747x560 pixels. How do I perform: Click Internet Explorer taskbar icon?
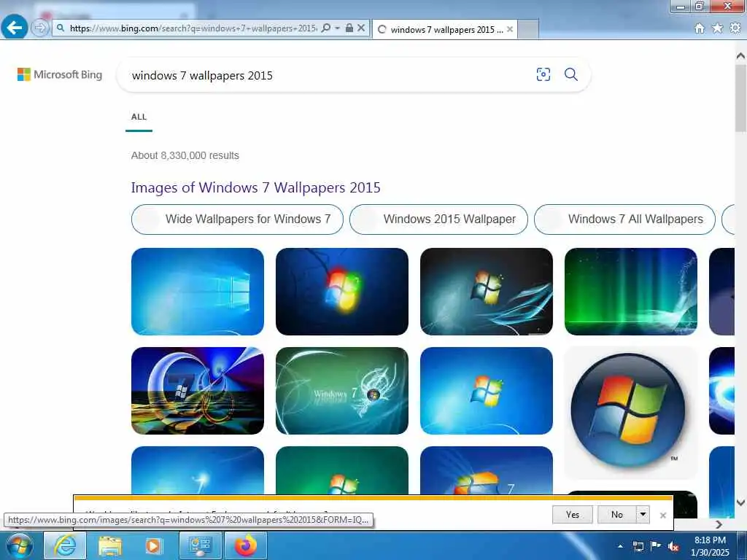tap(65, 545)
